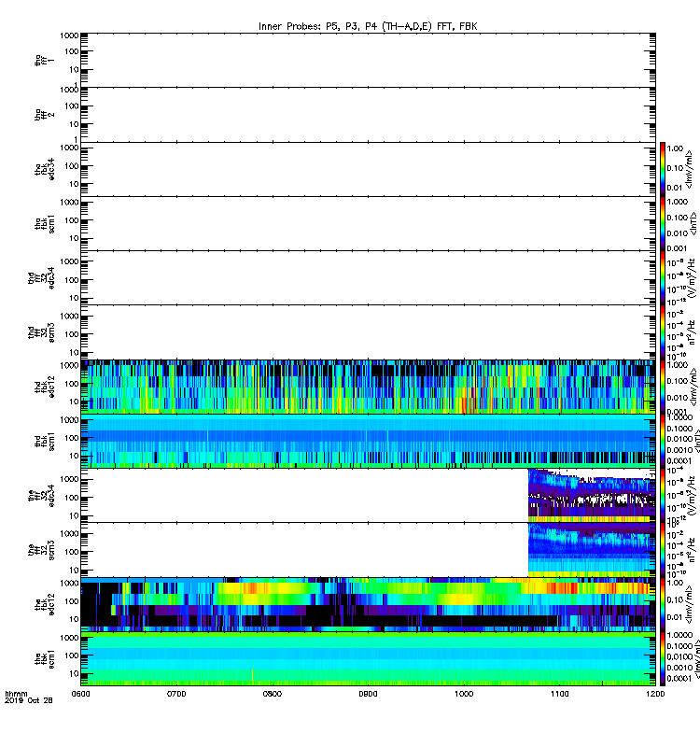
Task: Click the 0800 time tick label
Action: click(x=273, y=694)
